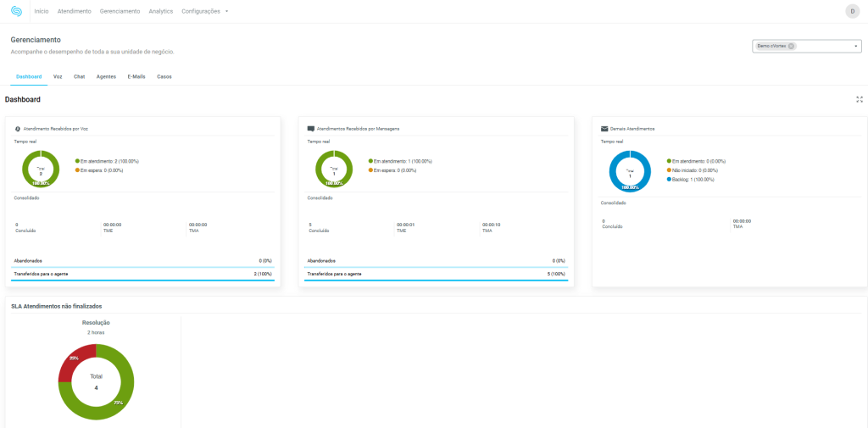
Task: Go to the E-Mails tab
Action: (136, 76)
